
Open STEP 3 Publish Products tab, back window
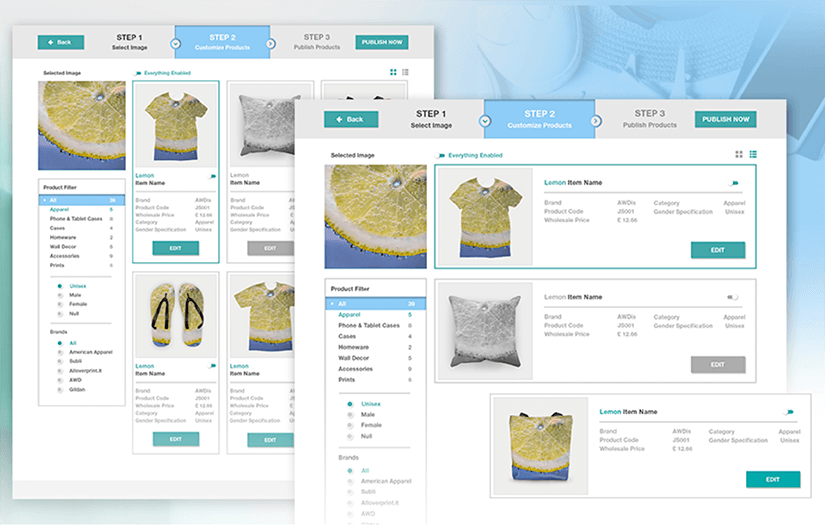tap(317, 42)
